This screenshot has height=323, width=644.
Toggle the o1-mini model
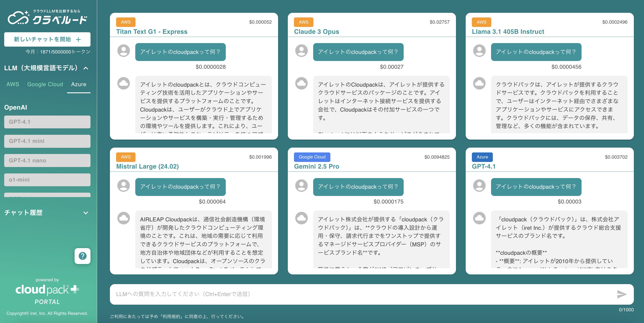[x=47, y=180]
